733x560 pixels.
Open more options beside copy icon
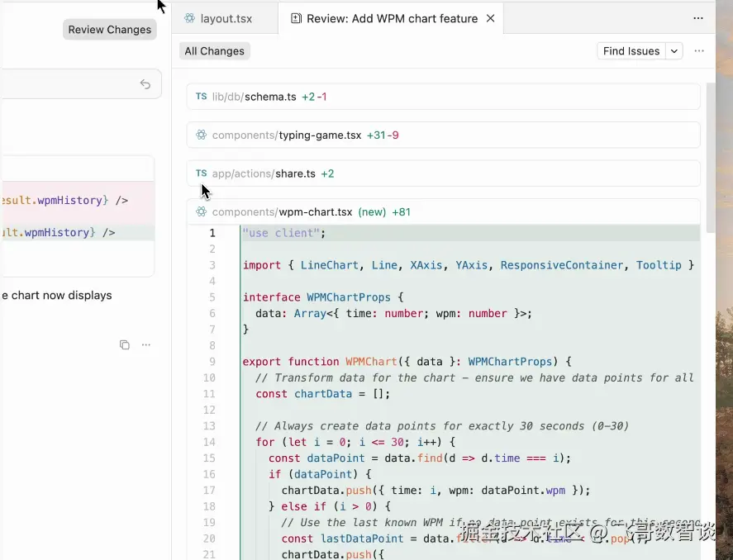click(146, 344)
